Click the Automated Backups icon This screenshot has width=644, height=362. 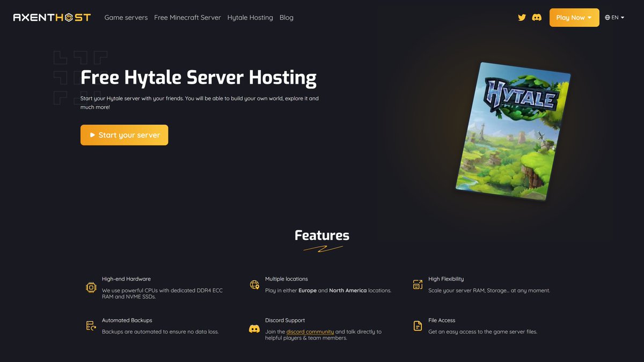91,326
